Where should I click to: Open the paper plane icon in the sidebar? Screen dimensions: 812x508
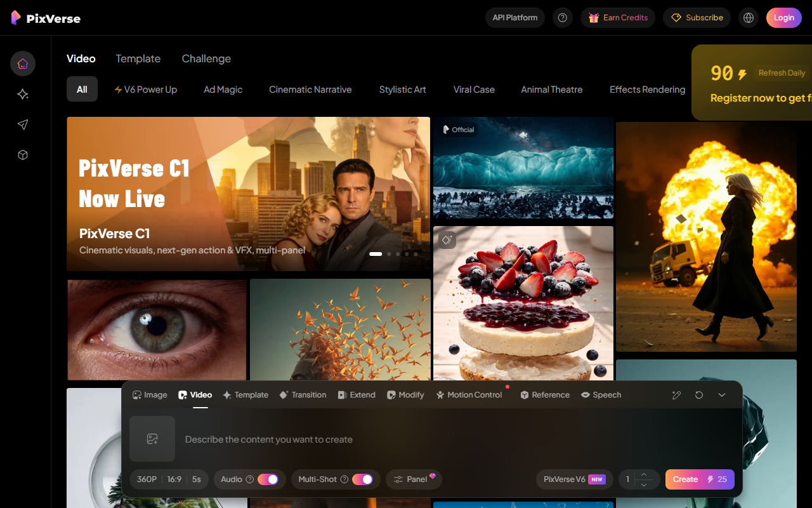click(x=23, y=124)
